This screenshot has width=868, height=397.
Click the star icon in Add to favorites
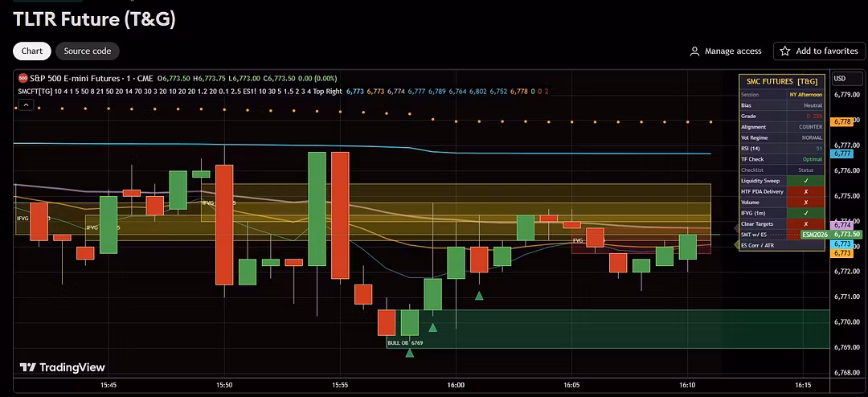785,51
